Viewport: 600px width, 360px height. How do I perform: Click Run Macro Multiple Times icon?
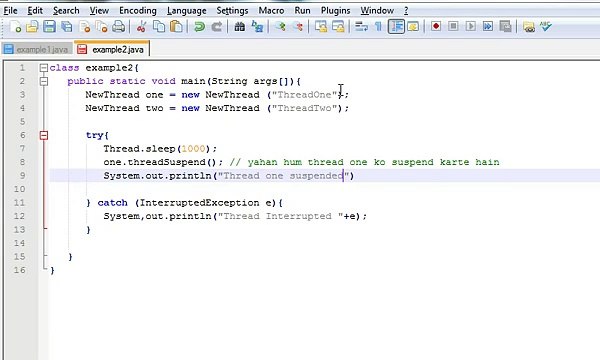[488, 26]
